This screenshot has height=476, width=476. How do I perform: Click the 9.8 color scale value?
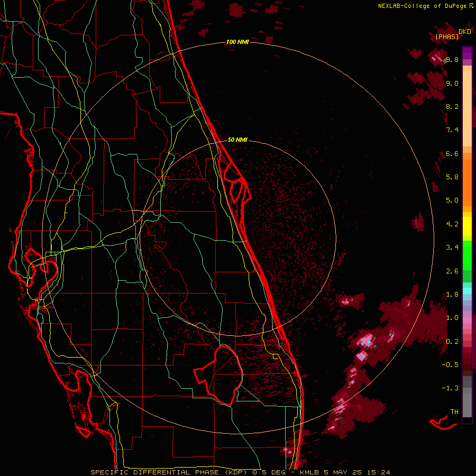(x=452, y=59)
